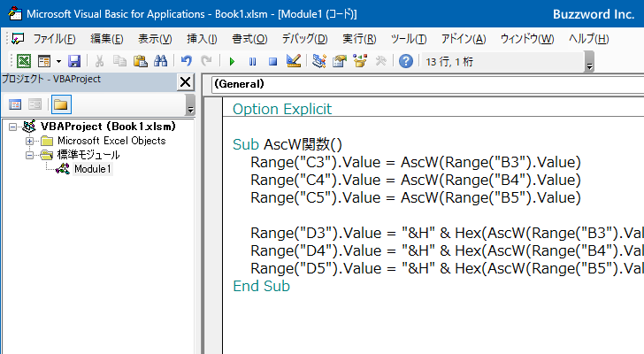This screenshot has width=644, height=354.
Task: Click the Reset stop icon
Action: [272, 61]
